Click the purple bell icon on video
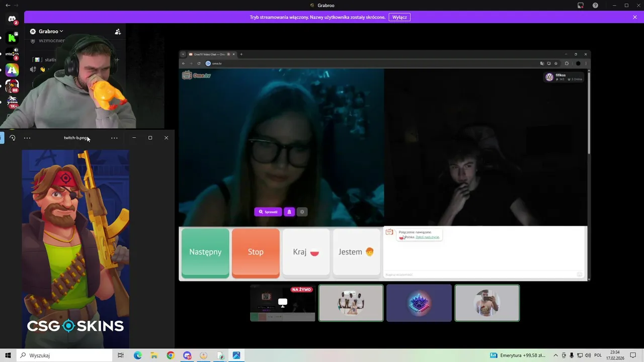Screen dimensions: 644x362 pyautogui.click(x=289, y=212)
